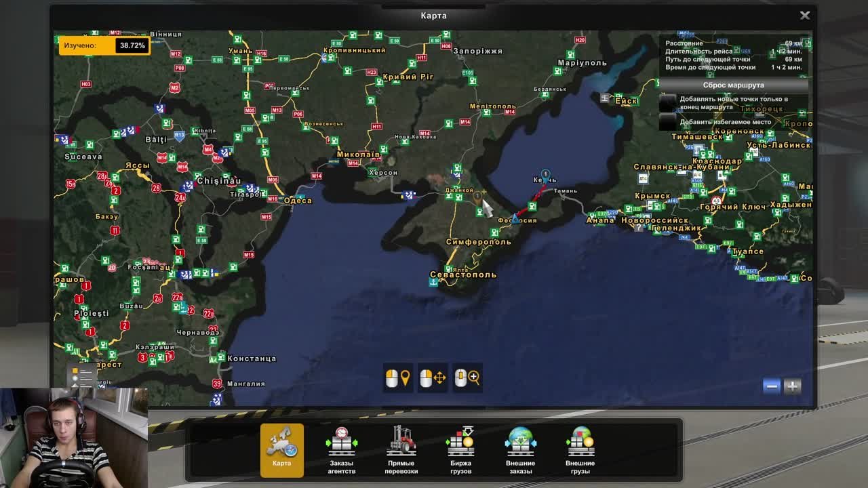Screen dimensions: 868x488
Task: Open Внешние грузы globe icon
Action: 580,449
